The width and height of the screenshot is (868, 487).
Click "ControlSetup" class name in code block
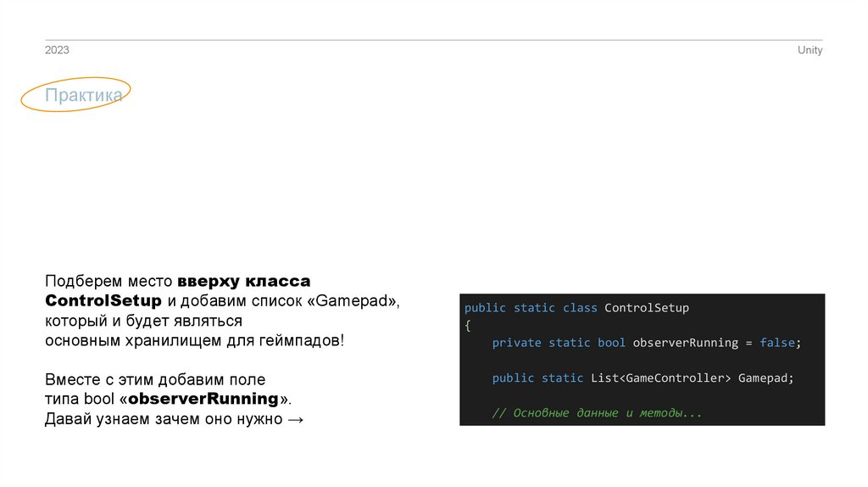[647, 308]
